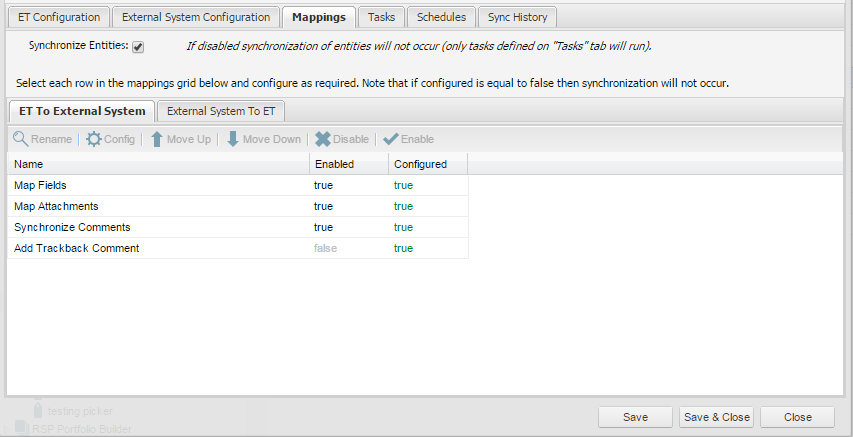Click the Enable checkmark icon
853x437 pixels.
pyautogui.click(x=390, y=139)
